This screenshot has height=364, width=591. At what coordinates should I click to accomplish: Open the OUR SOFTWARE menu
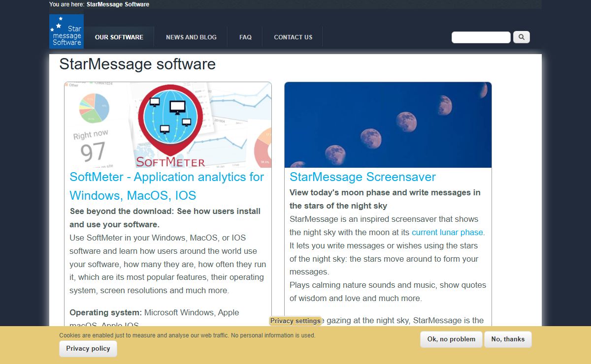point(119,37)
